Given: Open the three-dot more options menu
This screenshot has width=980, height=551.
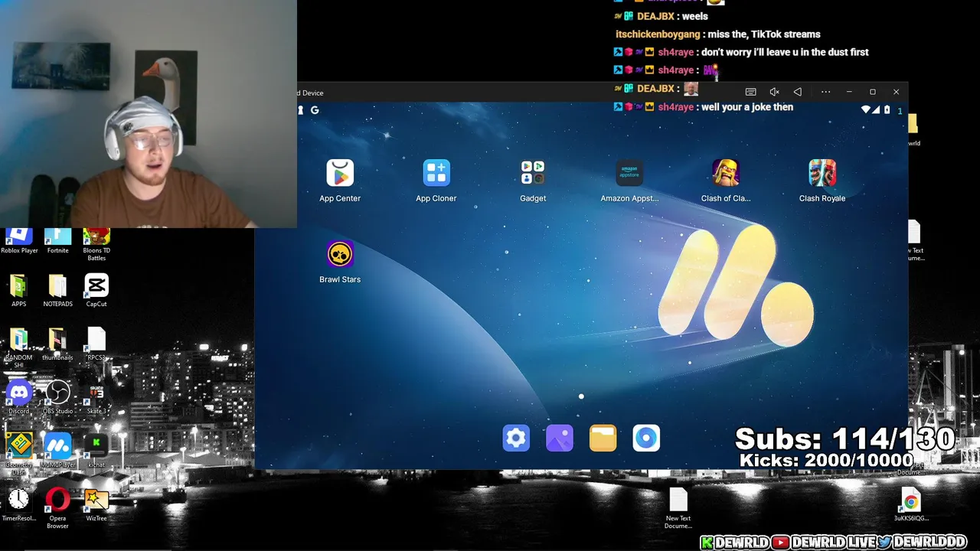Looking at the screenshot, I should click(825, 92).
